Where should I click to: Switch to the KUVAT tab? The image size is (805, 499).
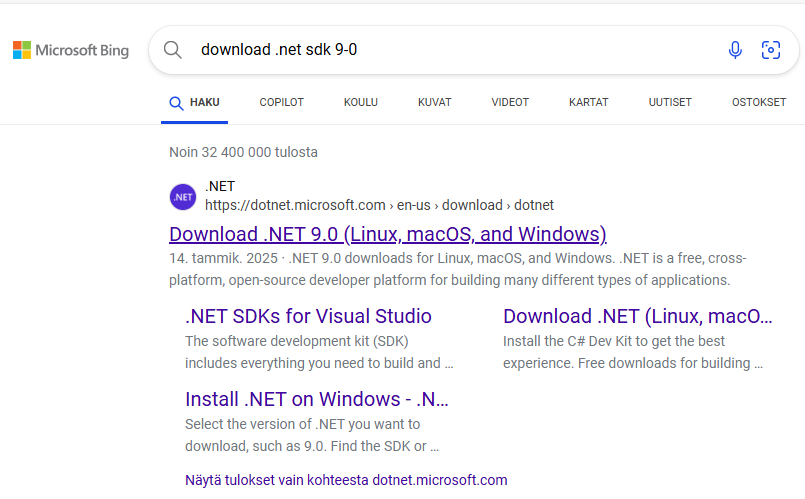(434, 102)
